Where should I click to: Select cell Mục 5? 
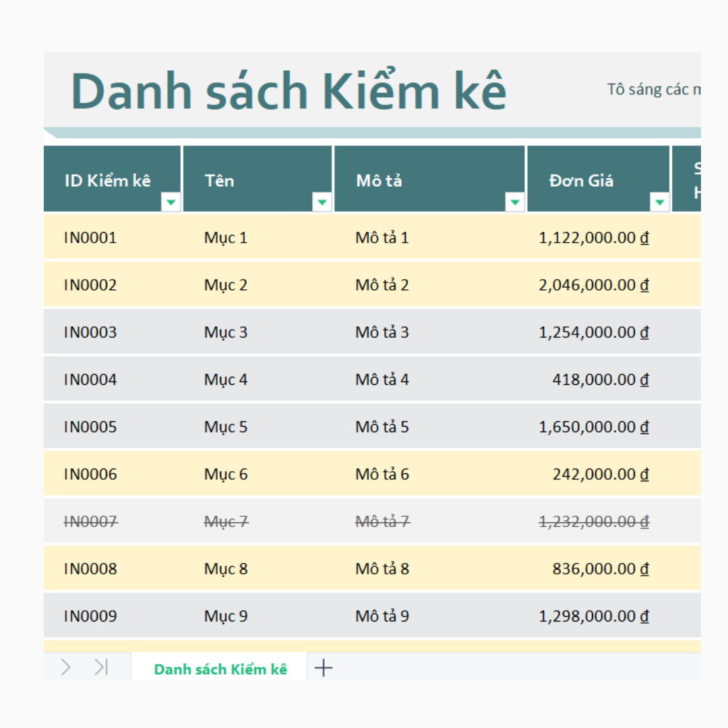coord(257,427)
